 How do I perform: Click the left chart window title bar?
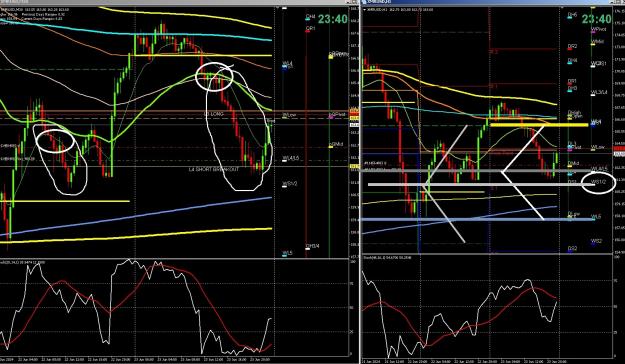click(179, 2)
